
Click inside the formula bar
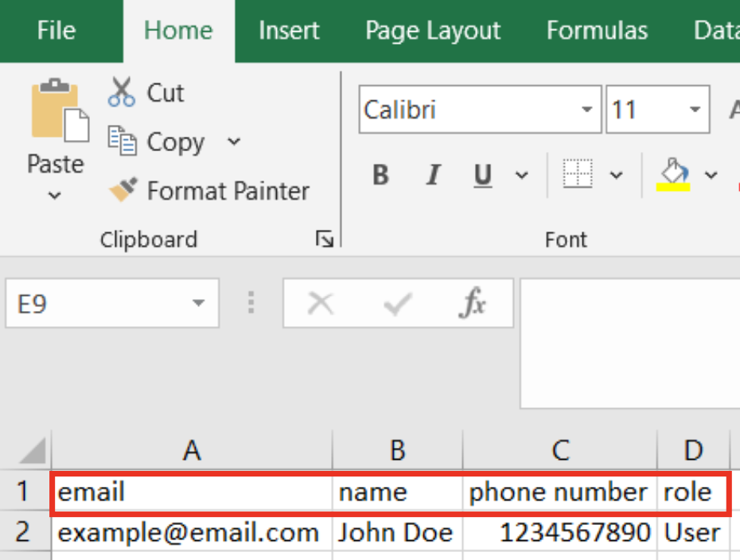click(630, 344)
